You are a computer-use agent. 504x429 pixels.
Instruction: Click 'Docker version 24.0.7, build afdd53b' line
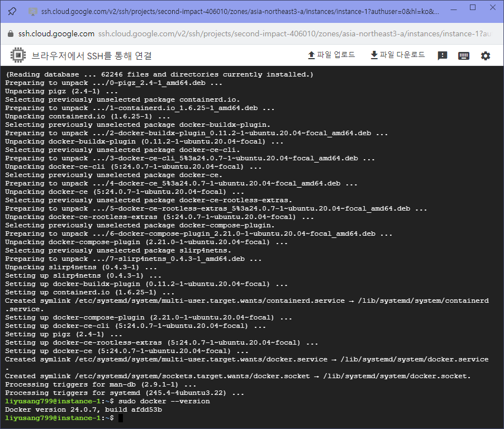[84, 409]
